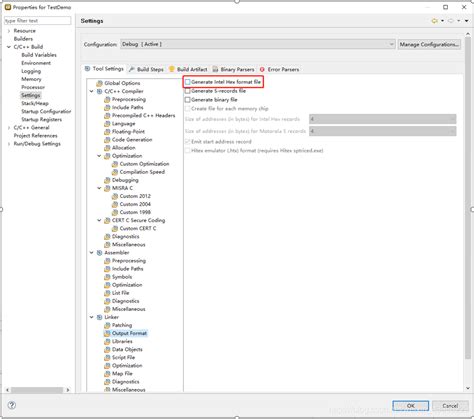Open the Configuration dropdown
Image resolution: width=474 pixels, height=419 pixels.
258,44
